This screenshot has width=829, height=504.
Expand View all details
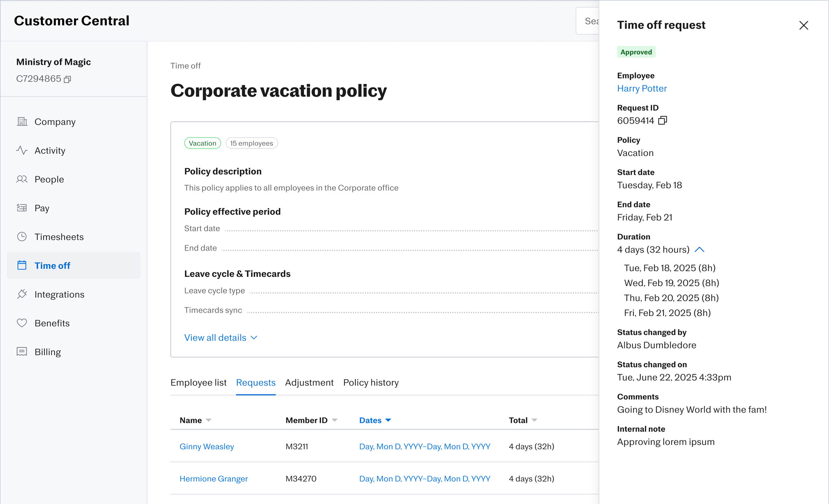[221, 338]
